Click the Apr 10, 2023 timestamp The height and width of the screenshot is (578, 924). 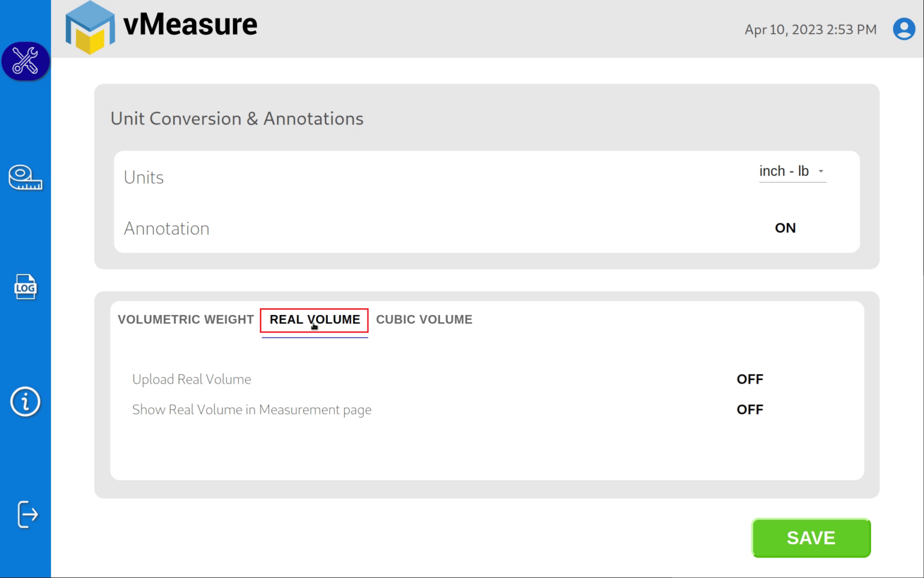pyautogui.click(x=810, y=29)
